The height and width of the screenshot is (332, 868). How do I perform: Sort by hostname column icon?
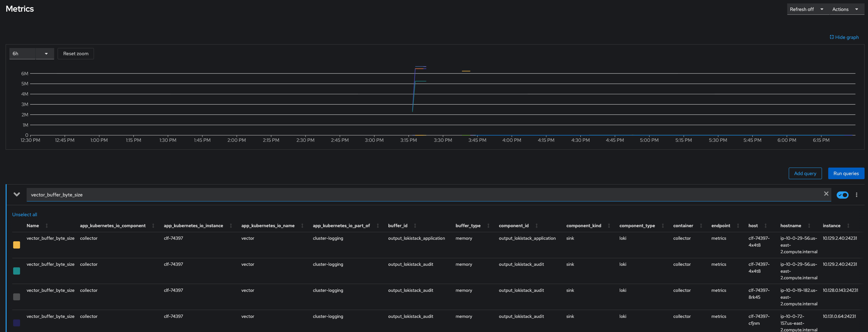click(x=809, y=226)
